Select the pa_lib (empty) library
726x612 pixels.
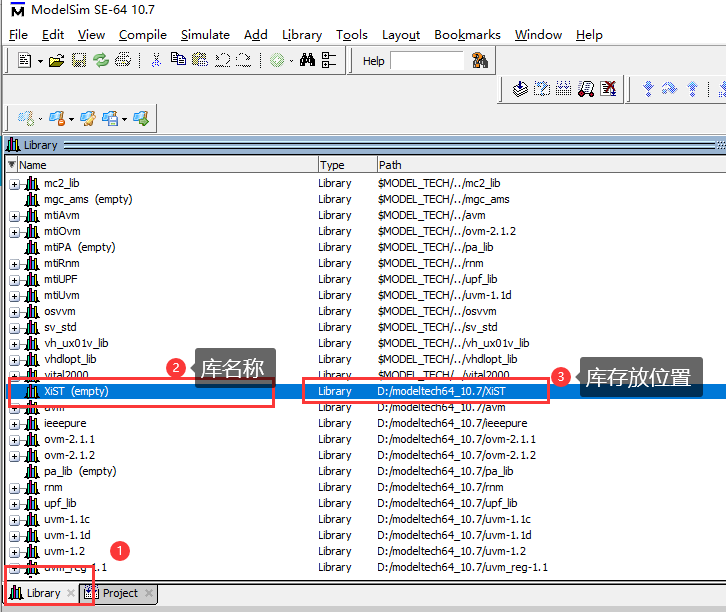(x=80, y=471)
